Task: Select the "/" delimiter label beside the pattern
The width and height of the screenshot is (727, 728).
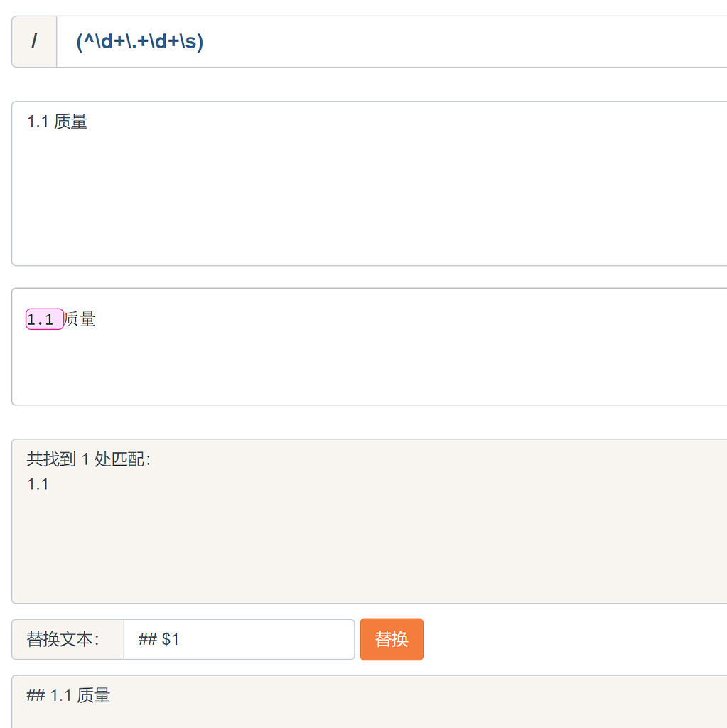Action: pyautogui.click(x=33, y=41)
